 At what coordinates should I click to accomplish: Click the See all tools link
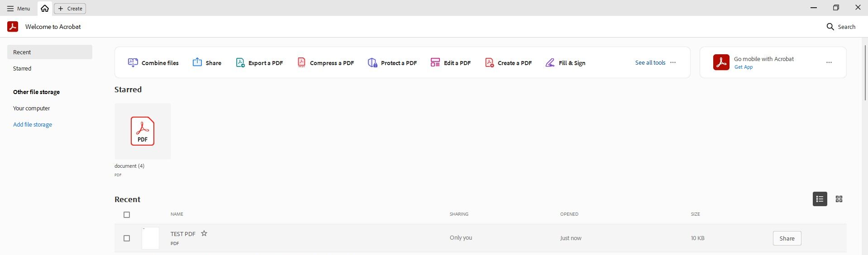tap(650, 62)
